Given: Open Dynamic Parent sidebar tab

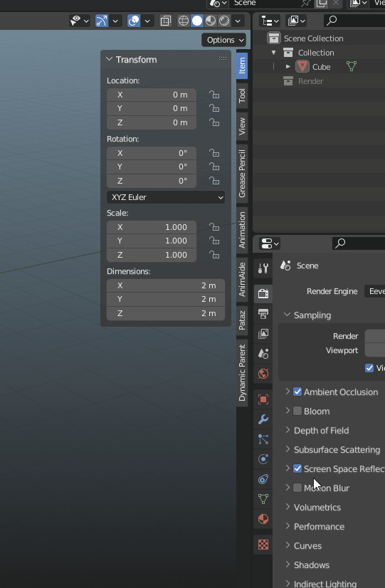Looking at the screenshot, I should tap(242, 373).
